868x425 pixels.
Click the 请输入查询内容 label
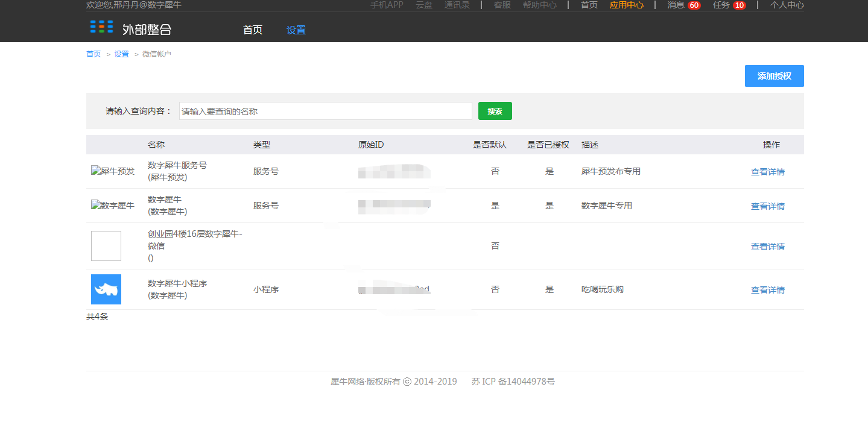[x=139, y=111]
